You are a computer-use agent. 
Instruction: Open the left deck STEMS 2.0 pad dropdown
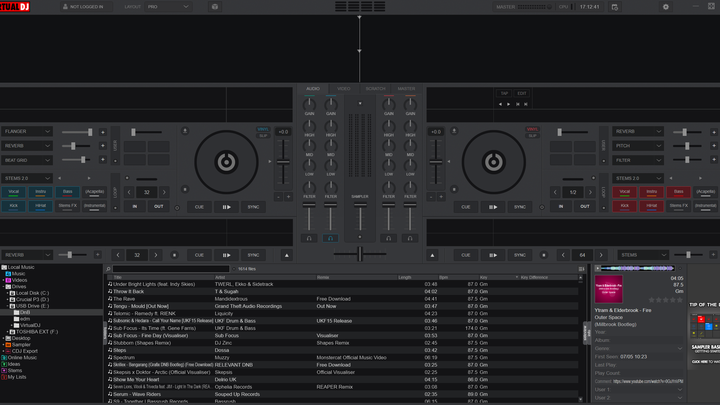(x=27, y=178)
